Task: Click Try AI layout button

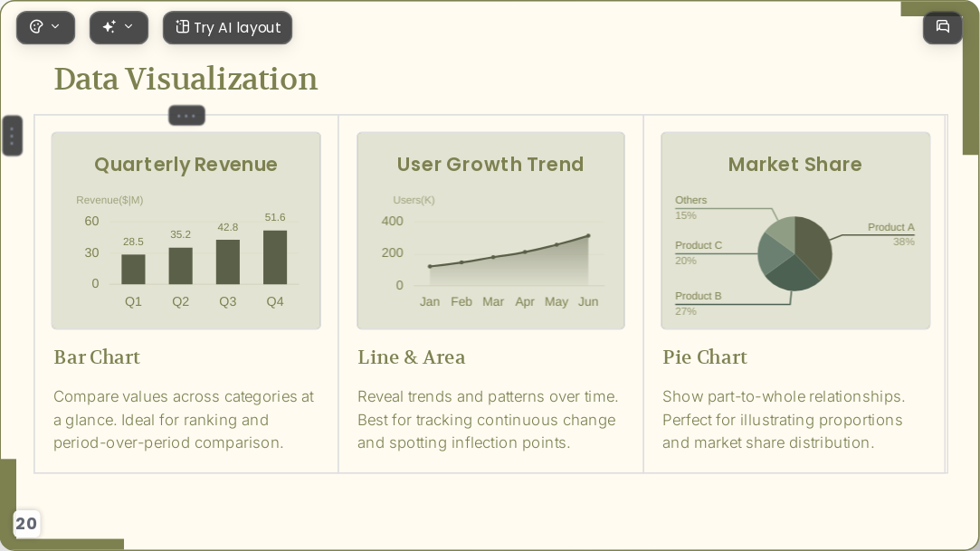Action: coord(227,27)
